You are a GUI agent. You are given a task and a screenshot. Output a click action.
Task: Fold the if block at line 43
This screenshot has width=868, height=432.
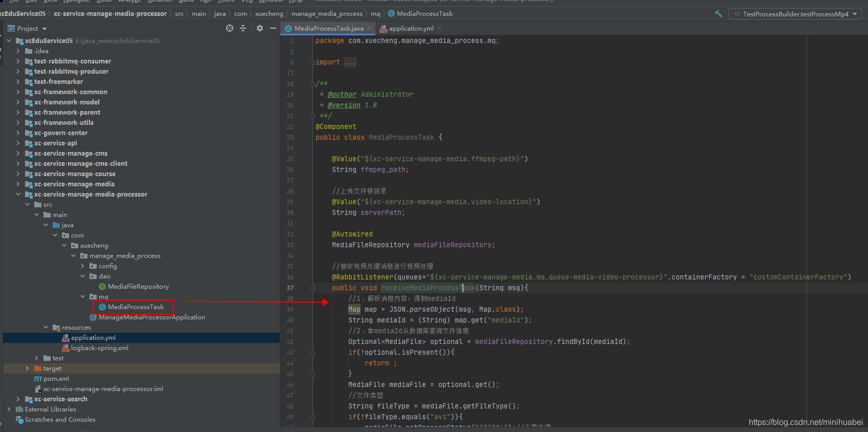pyautogui.click(x=312, y=353)
